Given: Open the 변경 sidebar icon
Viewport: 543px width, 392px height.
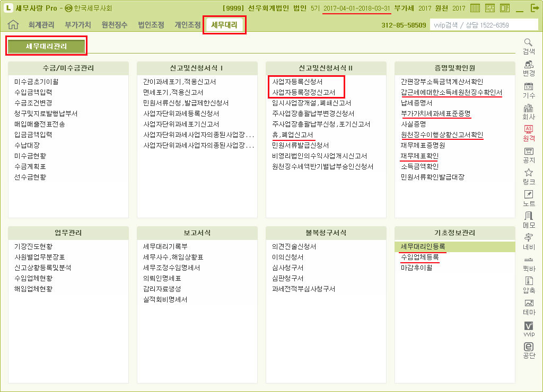Looking at the screenshot, I should point(529,68).
